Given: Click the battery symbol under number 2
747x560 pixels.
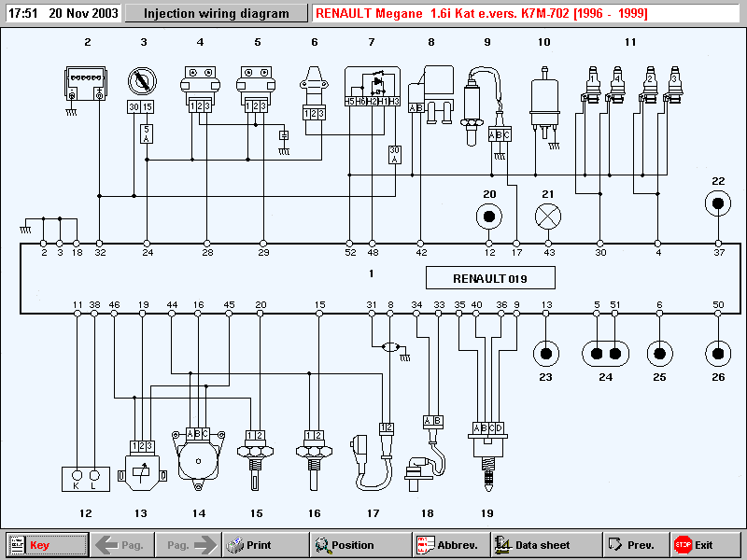Looking at the screenshot, I should [86, 83].
